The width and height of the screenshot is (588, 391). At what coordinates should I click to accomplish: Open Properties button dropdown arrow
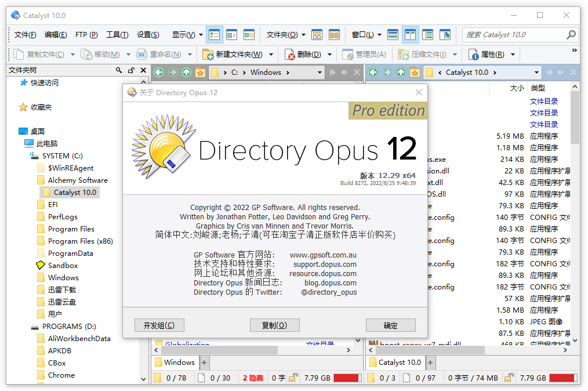click(x=513, y=55)
